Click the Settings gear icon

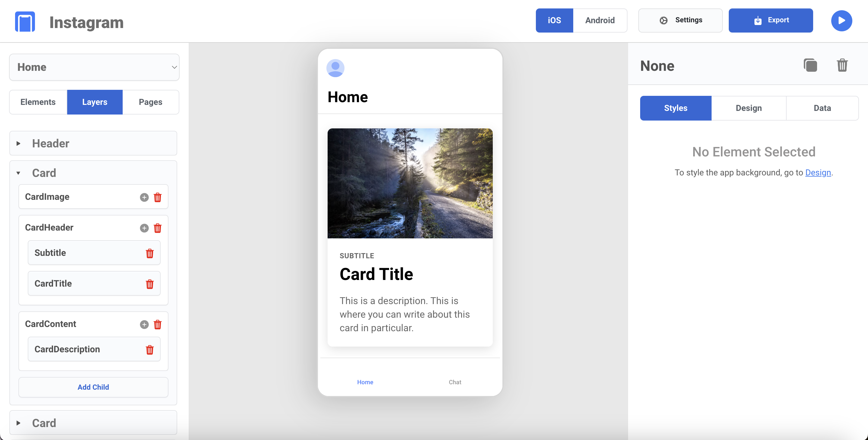click(x=664, y=20)
